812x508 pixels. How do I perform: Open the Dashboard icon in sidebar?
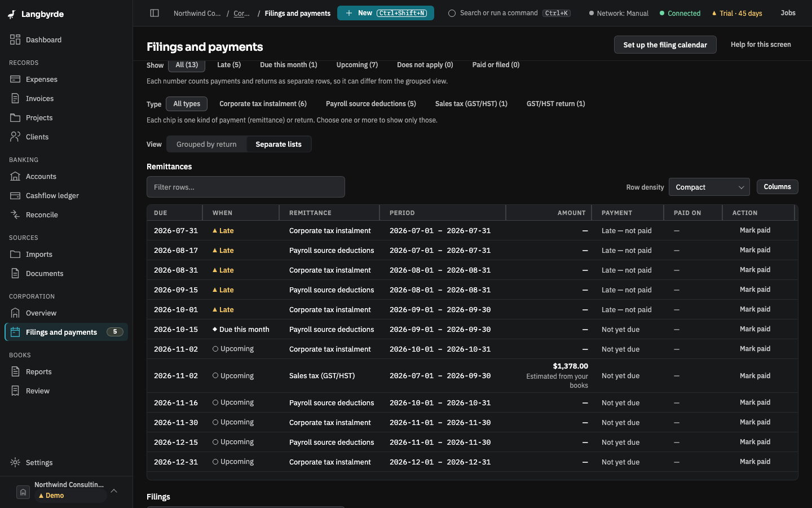point(15,40)
